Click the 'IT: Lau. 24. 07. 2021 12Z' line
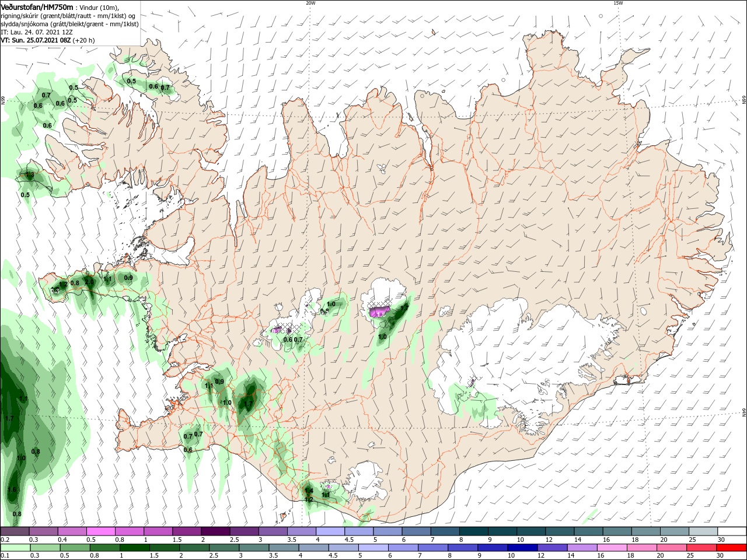 (36, 32)
